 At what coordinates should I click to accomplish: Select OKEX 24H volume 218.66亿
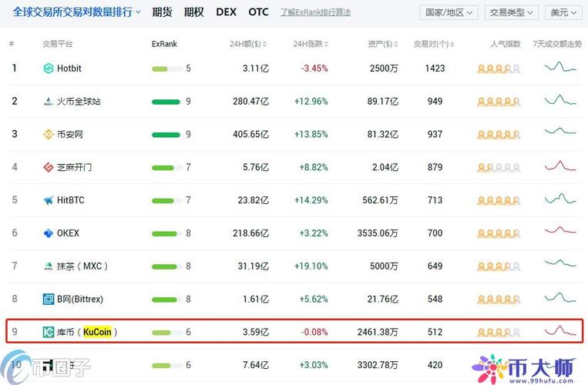pos(251,233)
